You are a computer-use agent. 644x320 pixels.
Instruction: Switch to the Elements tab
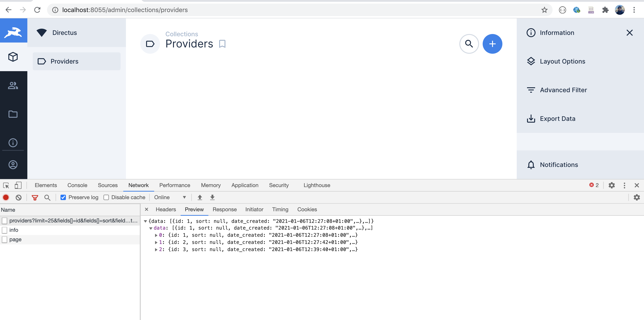pos(46,185)
